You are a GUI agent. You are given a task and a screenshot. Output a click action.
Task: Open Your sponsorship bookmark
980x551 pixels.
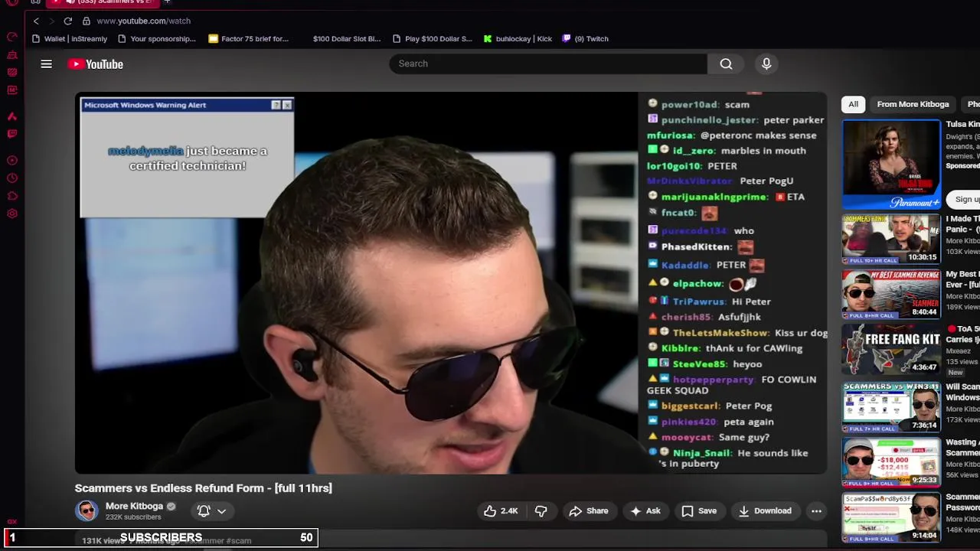(x=157, y=39)
